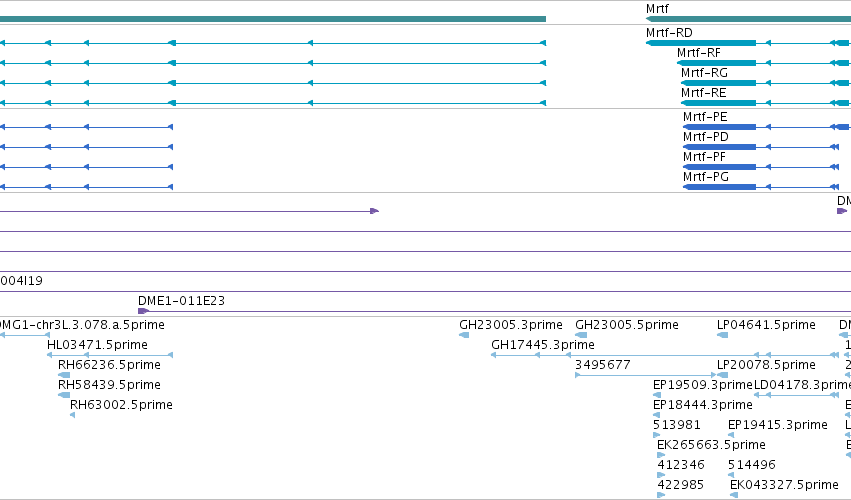Select the Mrtf-RE transcript label
The height and width of the screenshot is (500, 851).
pyautogui.click(x=703, y=93)
